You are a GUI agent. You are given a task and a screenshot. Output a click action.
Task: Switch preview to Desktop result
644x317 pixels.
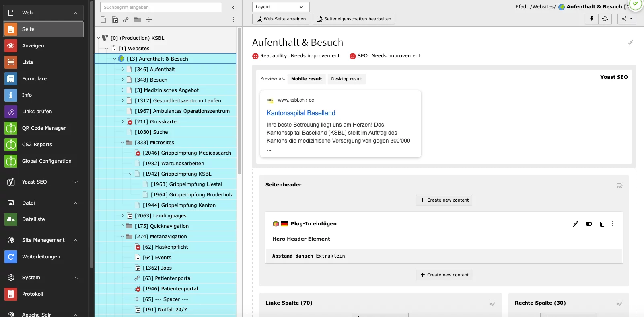pyautogui.click(x=346, y=79)
